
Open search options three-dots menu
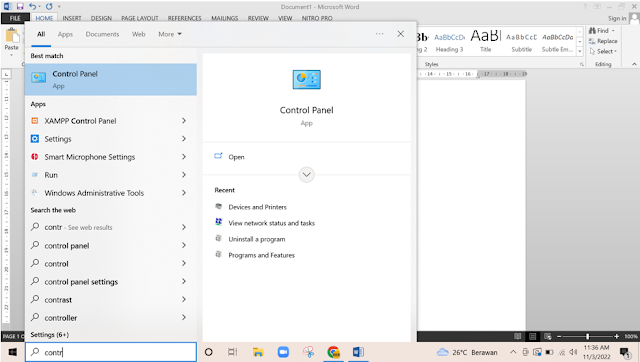click(x=380, y=34)
